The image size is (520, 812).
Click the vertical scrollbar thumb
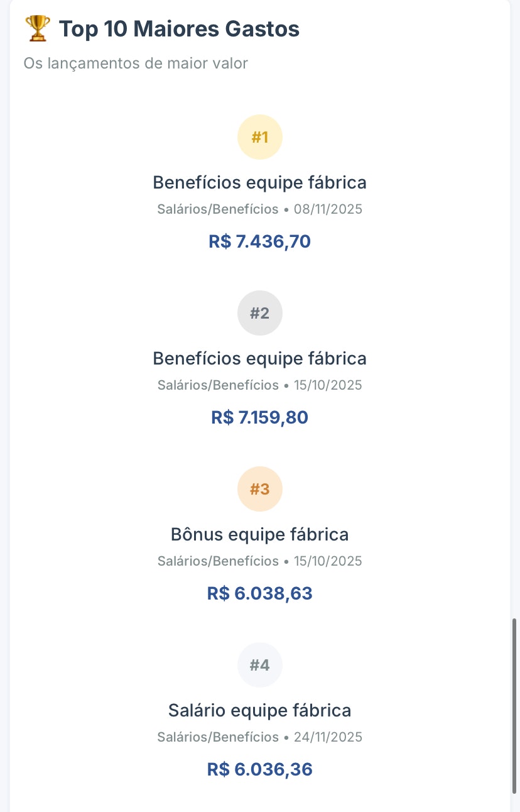pos(515,704)
